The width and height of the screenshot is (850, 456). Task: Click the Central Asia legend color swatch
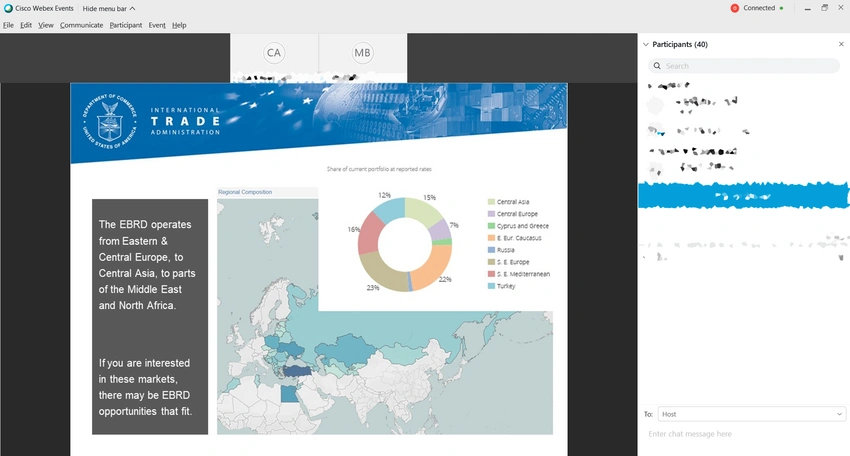click(x=490, y=202)
